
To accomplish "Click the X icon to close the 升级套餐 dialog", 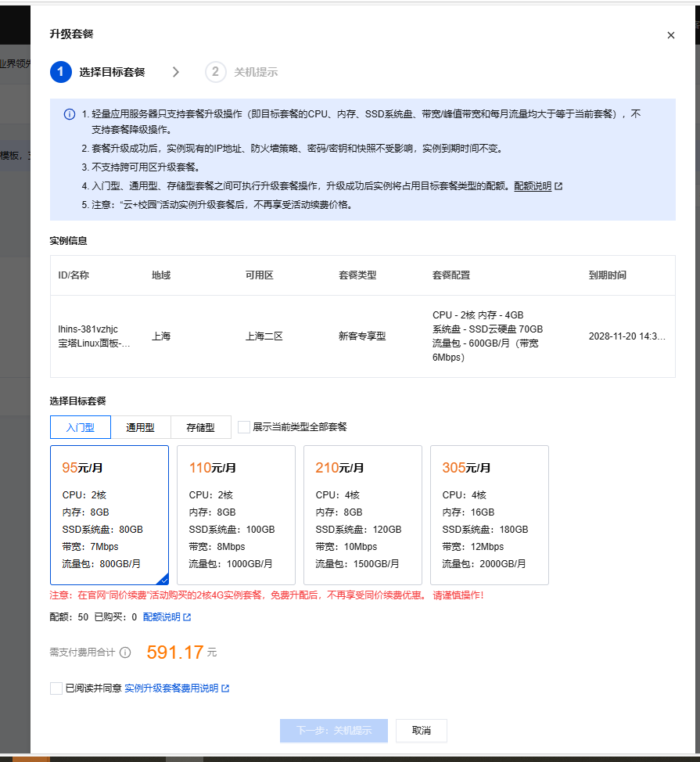I will point(670,35).
